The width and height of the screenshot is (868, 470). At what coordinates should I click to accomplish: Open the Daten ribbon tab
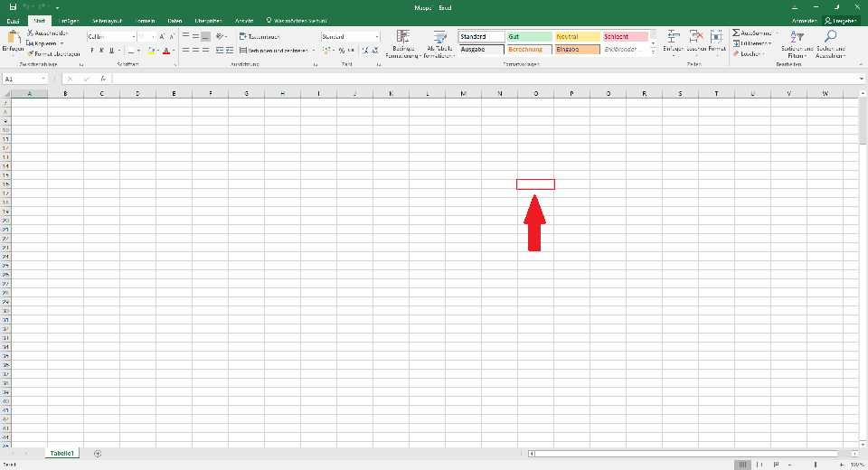point(175,21)
